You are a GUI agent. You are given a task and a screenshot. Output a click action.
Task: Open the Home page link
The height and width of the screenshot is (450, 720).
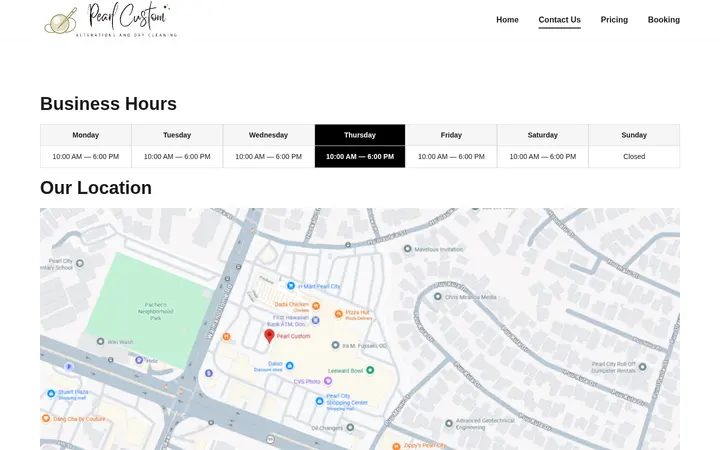(507, 20)
